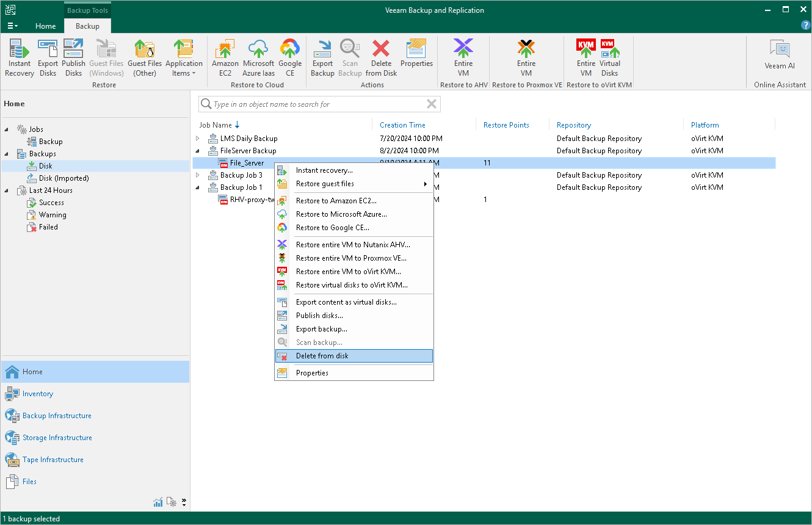Show more navigation buttons chevron
Screen dimensions: 812x525
point(184,502)
